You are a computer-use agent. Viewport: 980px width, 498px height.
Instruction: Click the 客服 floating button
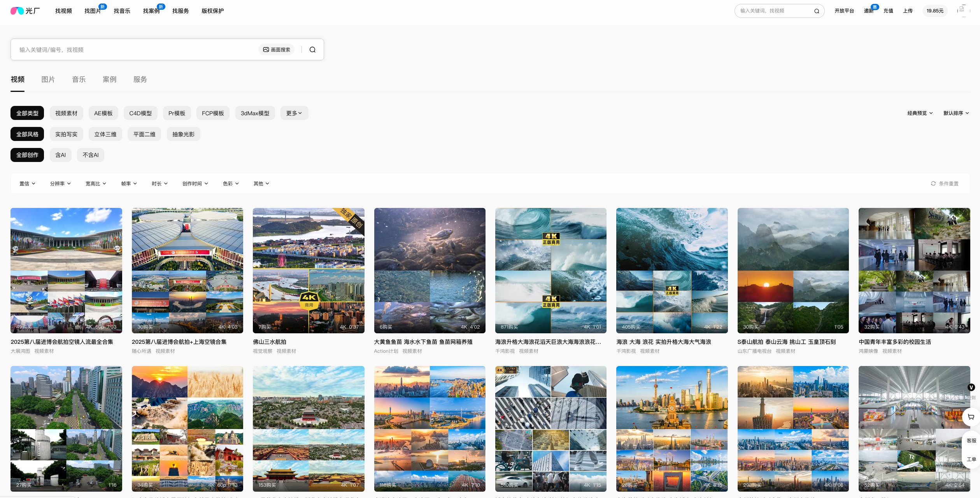point(971,440)
